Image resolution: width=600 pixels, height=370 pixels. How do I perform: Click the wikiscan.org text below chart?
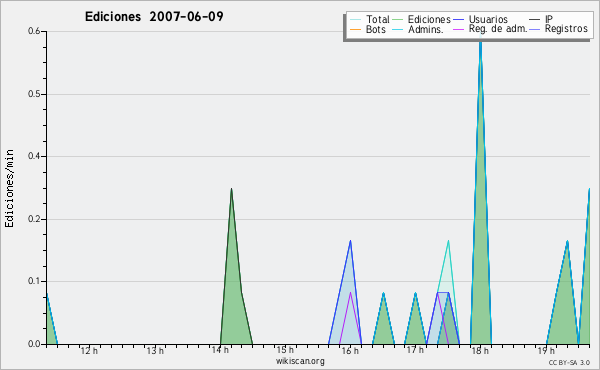click(x=300, y=361)
